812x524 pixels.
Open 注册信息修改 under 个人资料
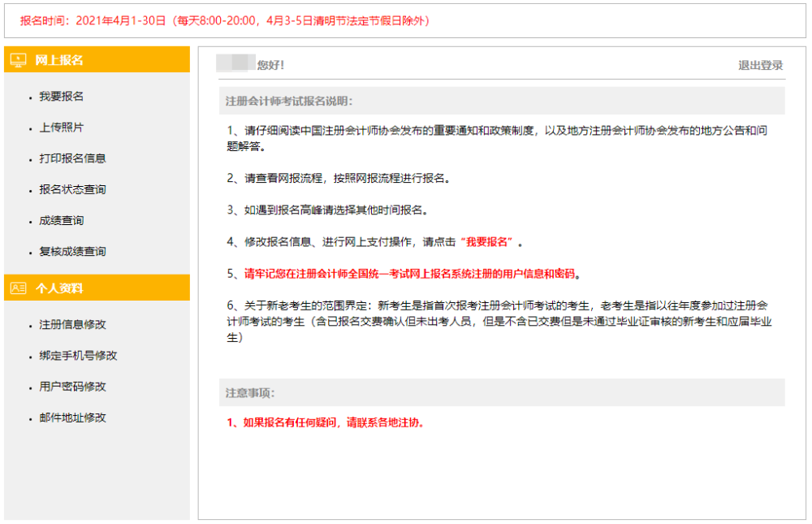(72, 325)
